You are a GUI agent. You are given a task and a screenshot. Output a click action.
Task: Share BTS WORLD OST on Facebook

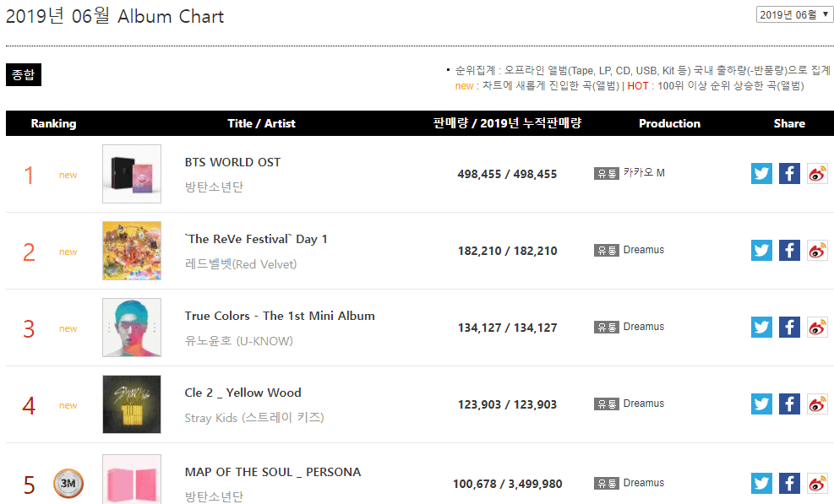click(789, 173)
